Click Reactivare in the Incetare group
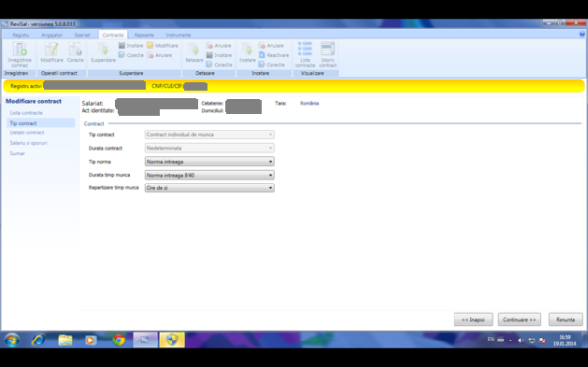588x367 pixels. tap(274, 55)
